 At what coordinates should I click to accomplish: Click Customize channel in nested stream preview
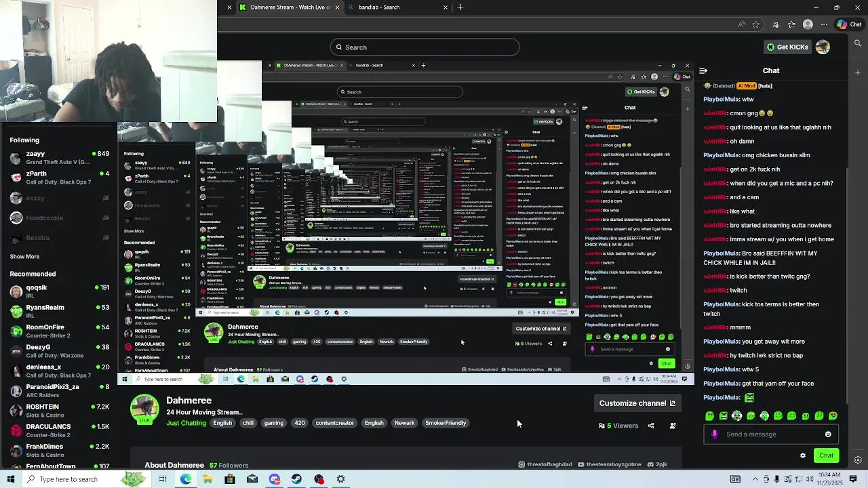[540, 329]
